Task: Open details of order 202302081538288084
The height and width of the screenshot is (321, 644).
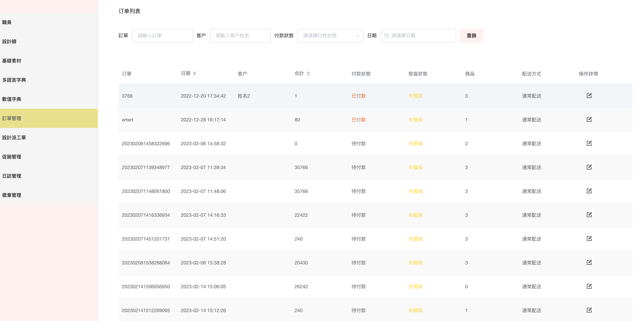Action: pyautogui.click(x=589, y=262)
